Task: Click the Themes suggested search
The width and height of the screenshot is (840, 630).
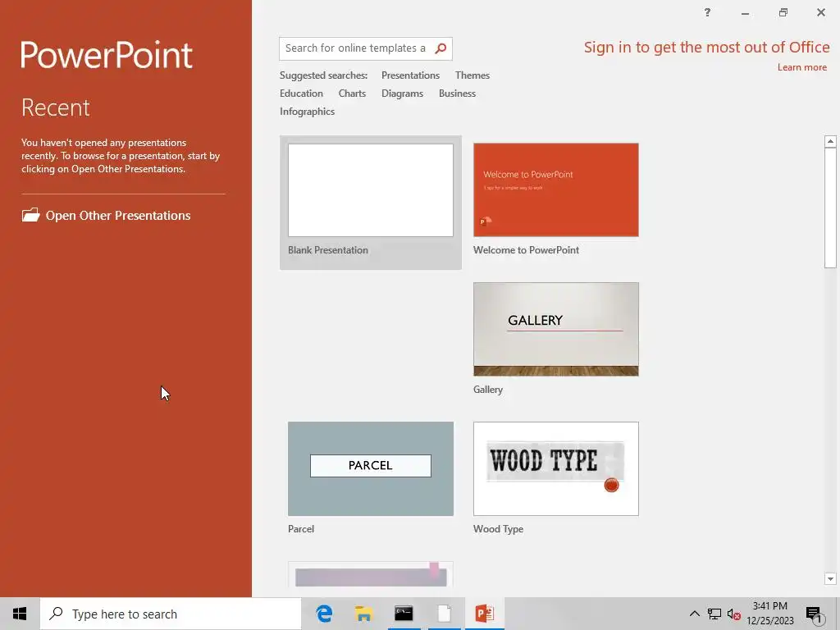Action: 472,75
